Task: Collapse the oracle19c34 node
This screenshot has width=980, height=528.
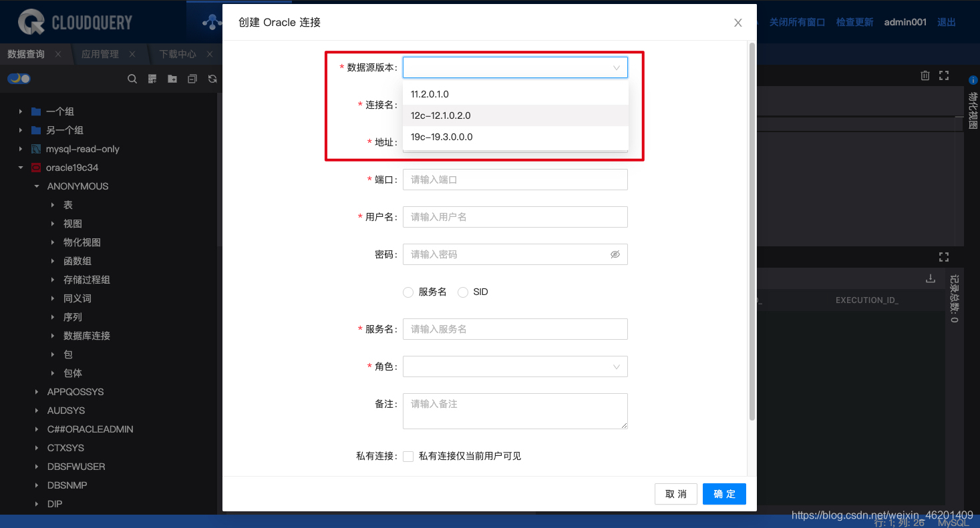Action: 21,168
